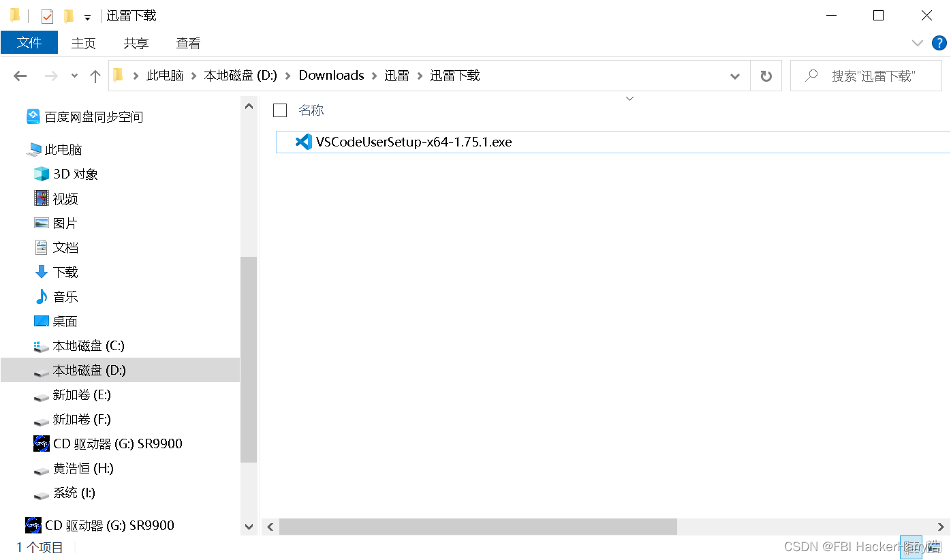Image resolution: width=951 pixels, height=560 pixels.
Task: Open the Customize Quick Access Toolbar dropdown
Action: [x=87, y=18]
